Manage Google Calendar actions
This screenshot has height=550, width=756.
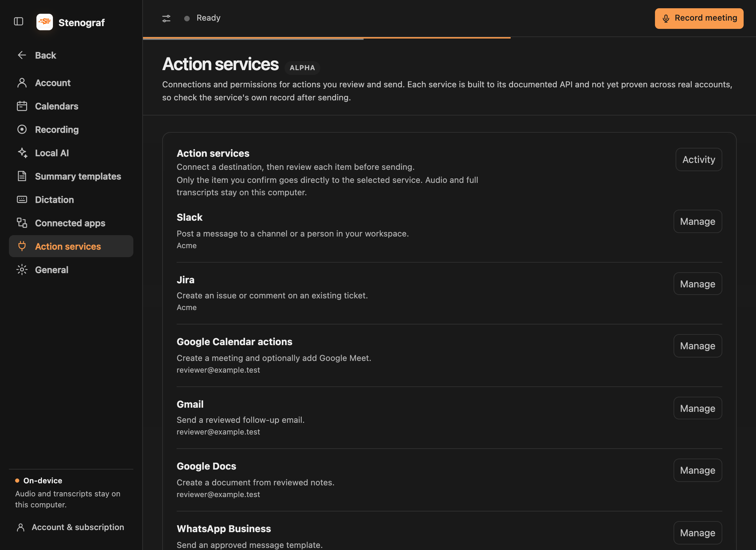tap(698, 346)
